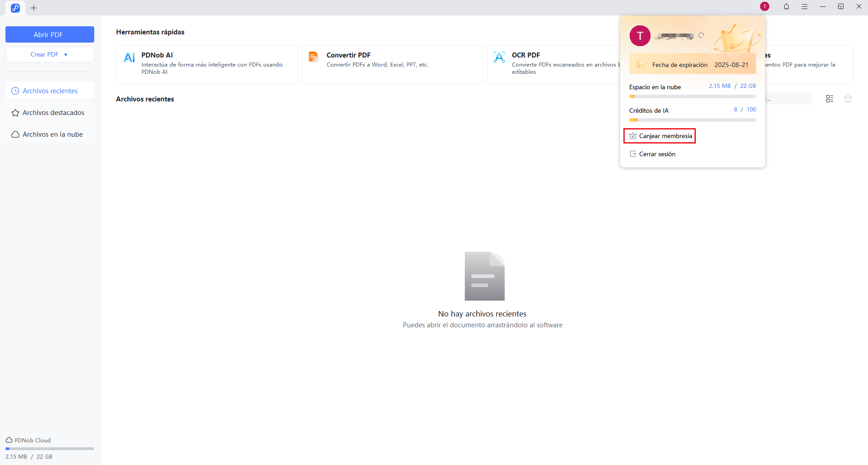868x465 pixels.
Task: Click the Créditos de IA progress bar
Action: (x=692, y=120)
